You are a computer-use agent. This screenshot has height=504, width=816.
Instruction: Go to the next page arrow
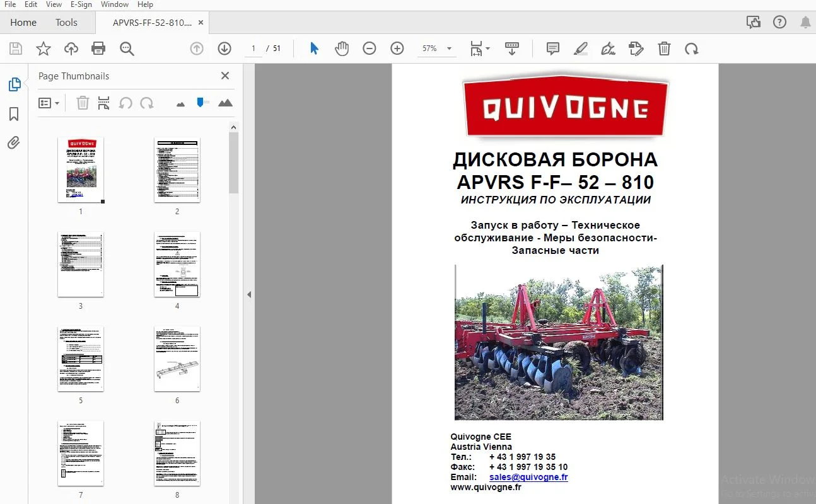(x=224, y=49)
